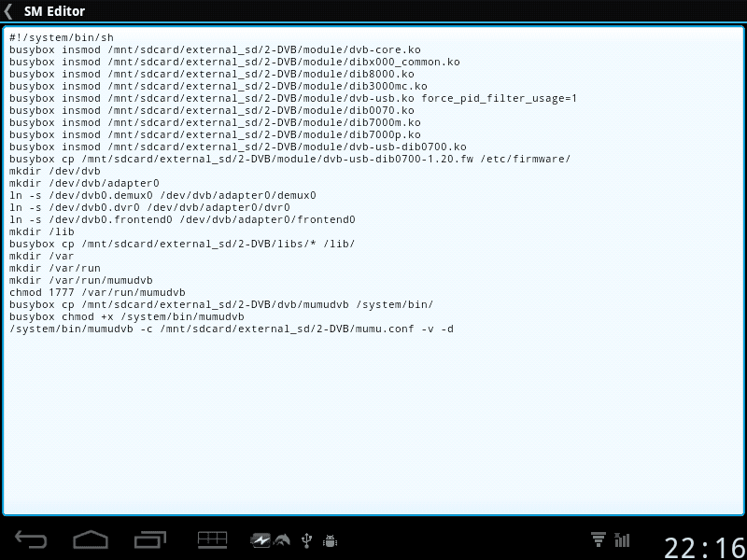Click the ln -s demux0 symlink line
747x560 pixels.
click(162, 195)
